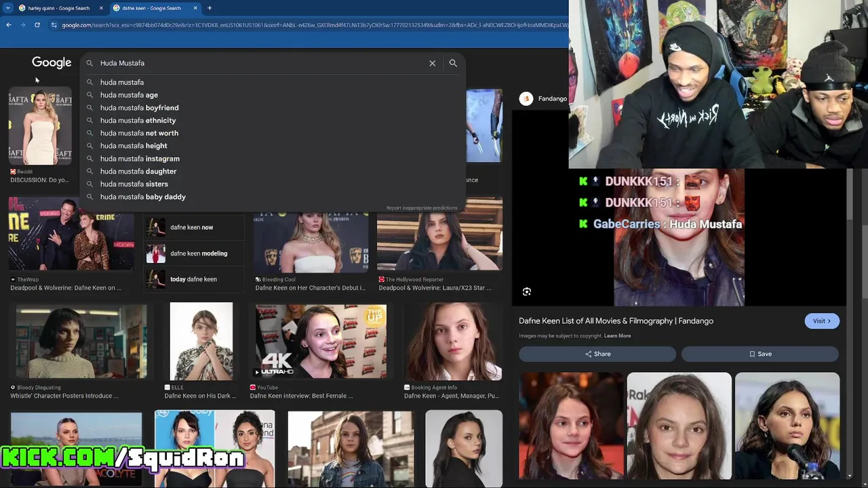Open the Booking Agent Info image result
868x488 pixels.
pyautogui.click(x=453, y=342)
